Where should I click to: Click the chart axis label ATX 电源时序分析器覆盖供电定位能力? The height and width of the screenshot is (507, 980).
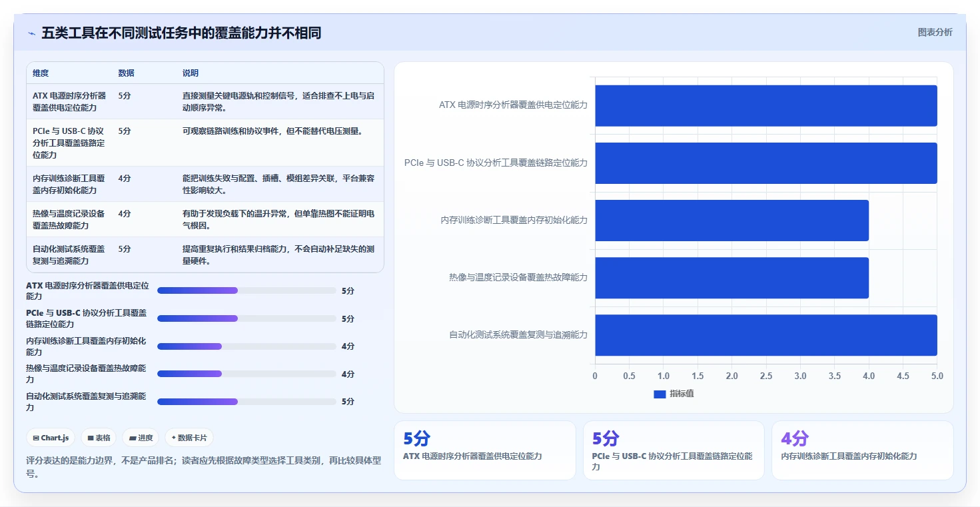(x=513, y=105)
